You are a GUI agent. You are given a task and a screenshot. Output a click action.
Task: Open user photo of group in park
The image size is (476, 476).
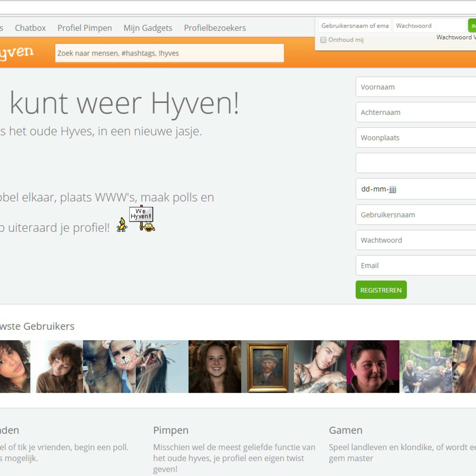(426, 367)
